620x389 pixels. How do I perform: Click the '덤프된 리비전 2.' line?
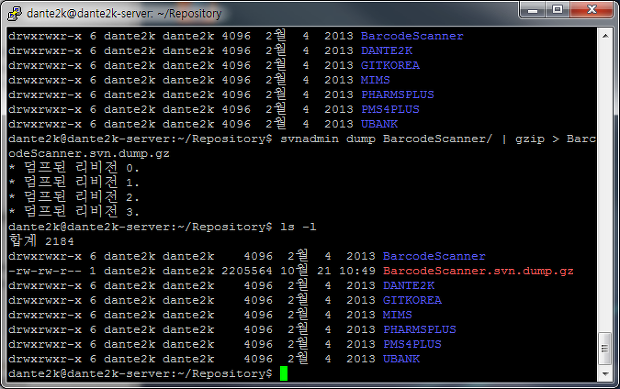(x=74, y=197)
